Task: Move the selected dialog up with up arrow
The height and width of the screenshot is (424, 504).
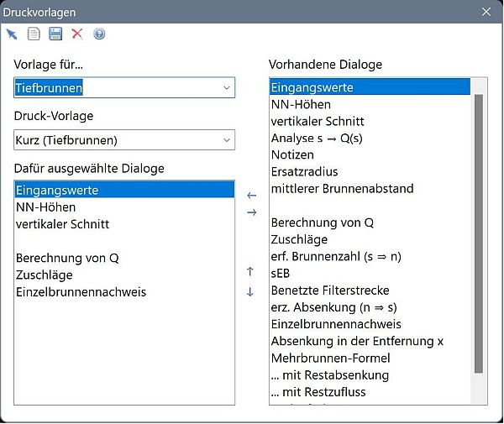Action: click(250, 272)
